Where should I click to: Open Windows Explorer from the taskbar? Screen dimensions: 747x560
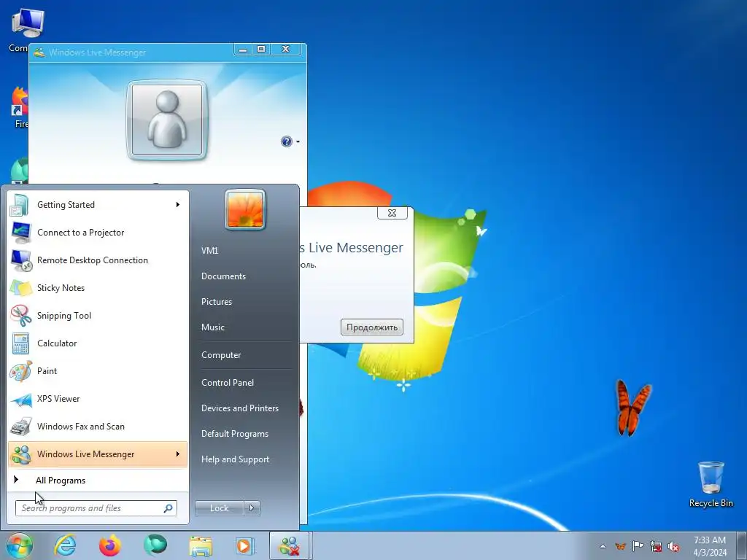(x=201, y=545)
